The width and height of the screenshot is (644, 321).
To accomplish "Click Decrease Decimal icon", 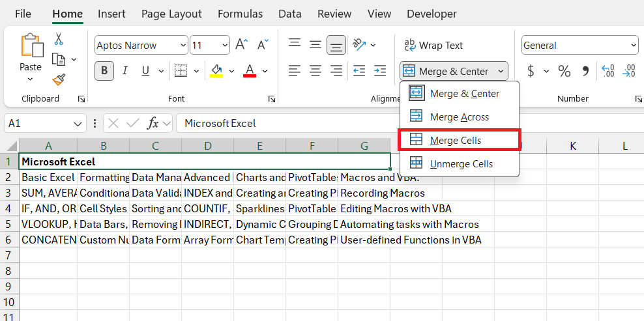I will pyautogui.click(x=629, y=71).
